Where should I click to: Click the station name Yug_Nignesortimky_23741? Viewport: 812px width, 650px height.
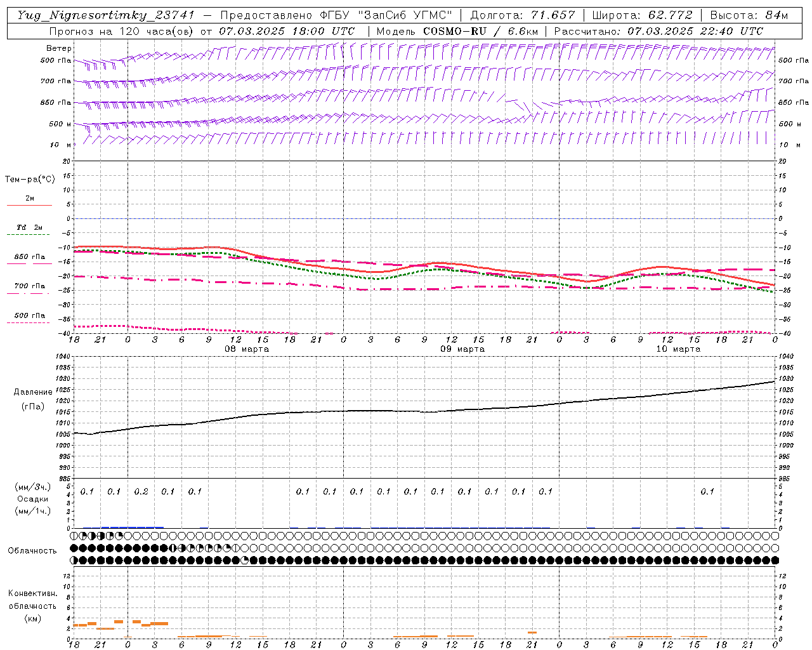pos(106,15)
